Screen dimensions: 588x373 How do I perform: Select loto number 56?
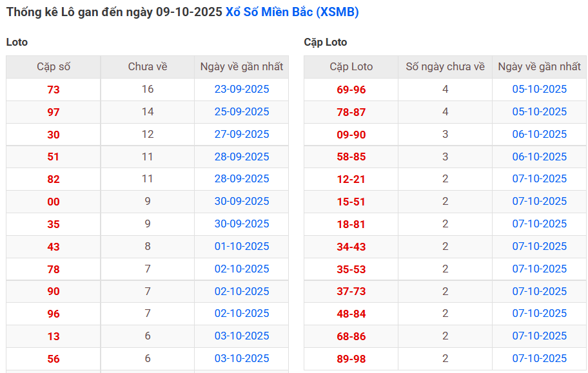click(x=54, y=359)
